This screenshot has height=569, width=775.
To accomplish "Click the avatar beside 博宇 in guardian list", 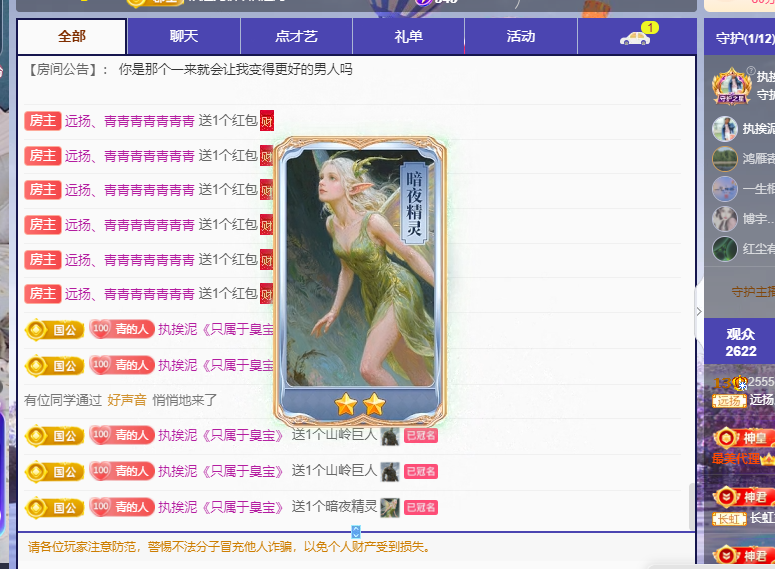I will coord(725,219).
